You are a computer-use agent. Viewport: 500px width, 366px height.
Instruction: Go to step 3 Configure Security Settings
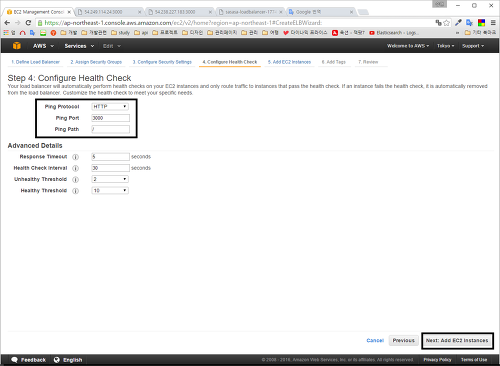[162, 62]
